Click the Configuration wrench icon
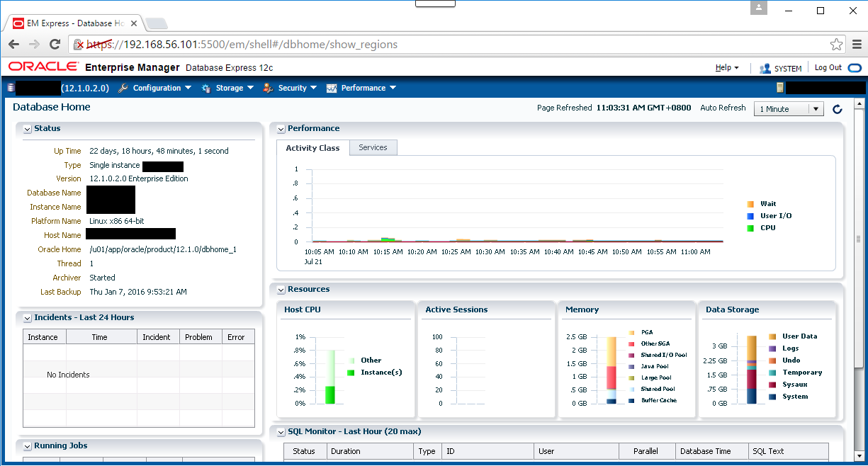The width and height of the screenshot is (868, 466). (123, 88)
